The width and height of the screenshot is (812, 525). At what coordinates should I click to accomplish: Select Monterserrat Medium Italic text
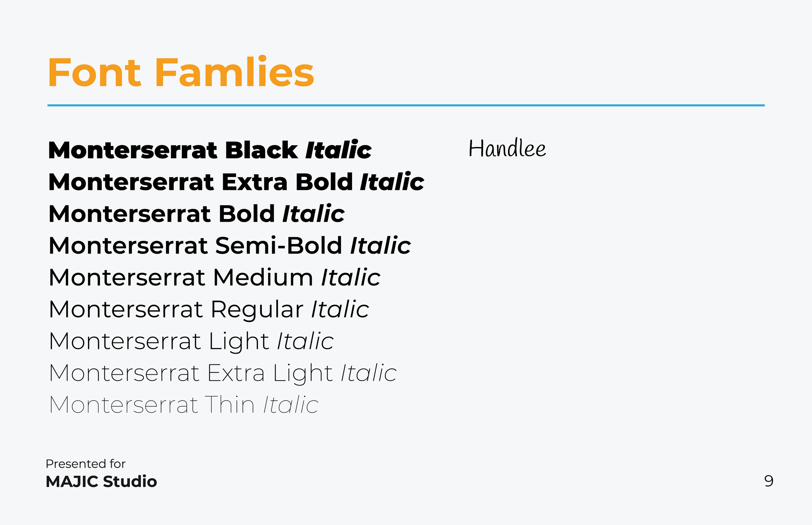215,277
